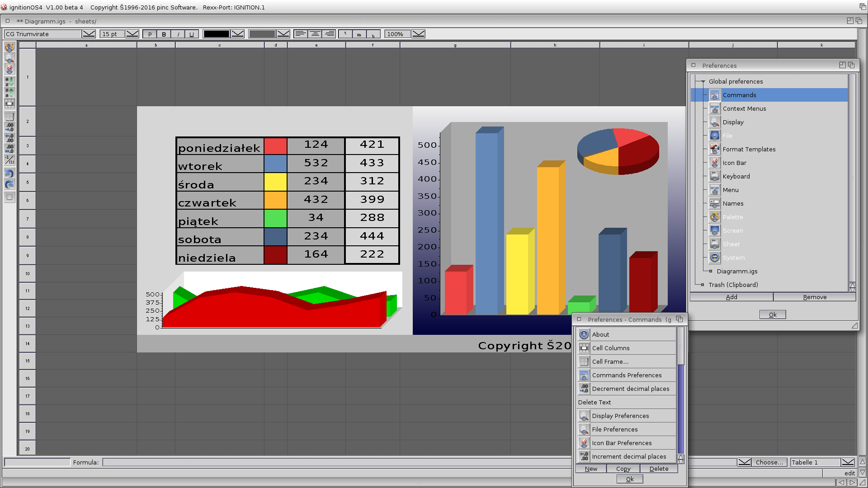This screenshot has height=488, width=868.
Task: Sort descending with the z-a up arrow icon
Action: pos(9,93)
